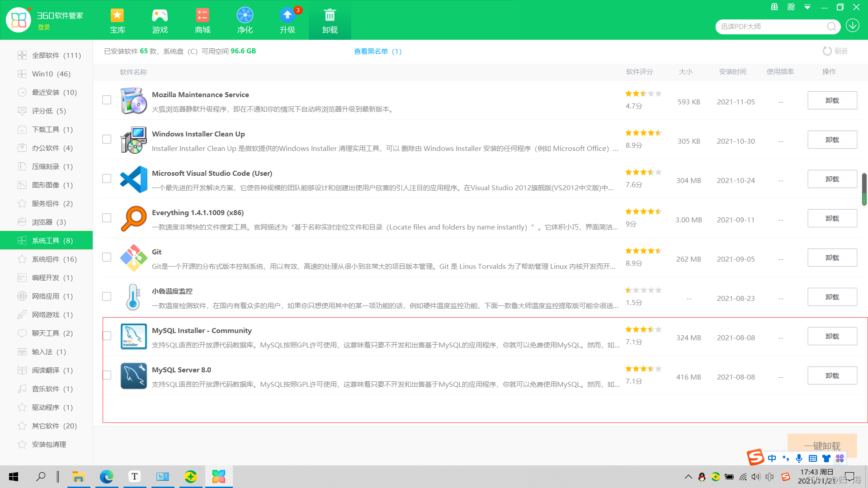
Task: Open 安装包清理 in sidebar
Action: pos(46,444)
